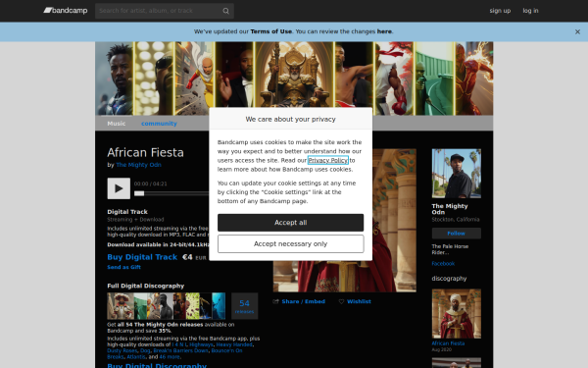The image size is (588, 368).
Task: Buy Digital Track for €4
Action: pyautogui.click(x=142, y=257)
